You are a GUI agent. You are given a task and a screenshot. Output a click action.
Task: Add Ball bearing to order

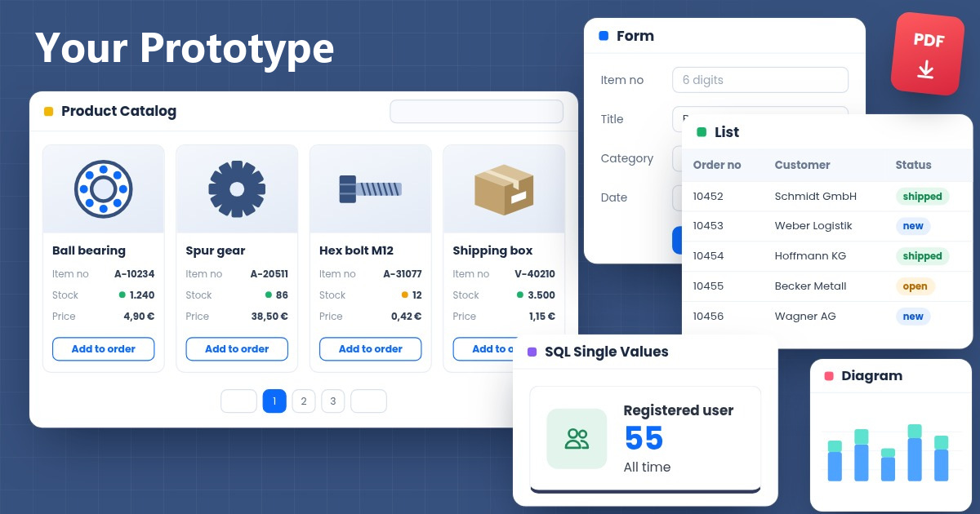coord(104,348)
